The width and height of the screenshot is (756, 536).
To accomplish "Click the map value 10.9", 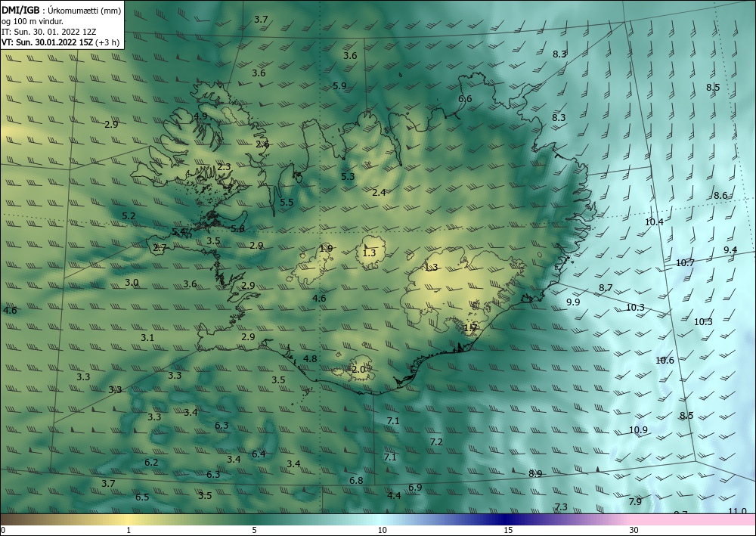I will pyautogui.click(x=638, y=430).
